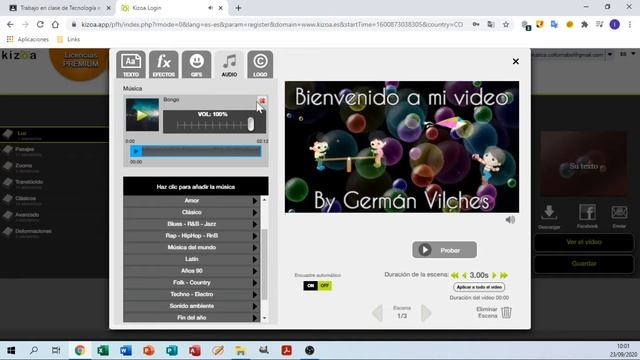Screen dimensions: 640x360
Task: Toggle the preview speaker icon
Action: point(510,220)
